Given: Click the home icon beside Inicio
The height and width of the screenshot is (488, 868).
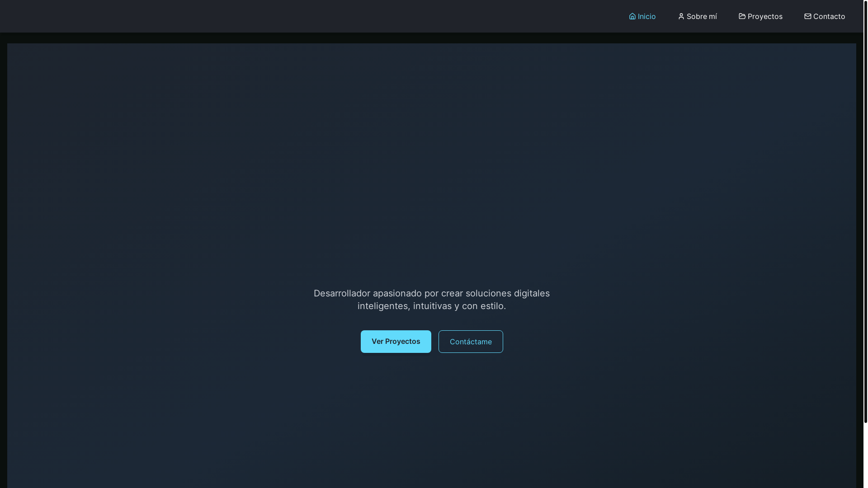Looking at the screenshot, I should click(632, 16).
